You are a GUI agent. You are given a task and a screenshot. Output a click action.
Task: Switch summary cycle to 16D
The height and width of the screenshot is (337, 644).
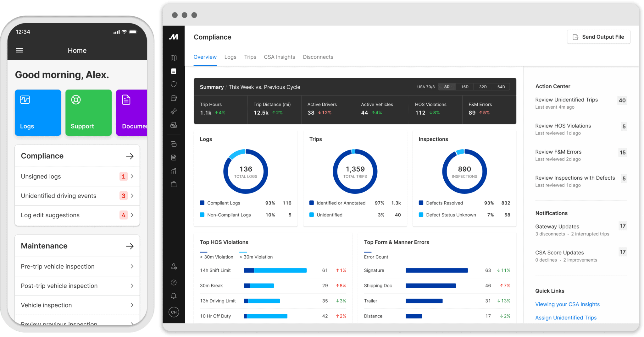point(464,87)
